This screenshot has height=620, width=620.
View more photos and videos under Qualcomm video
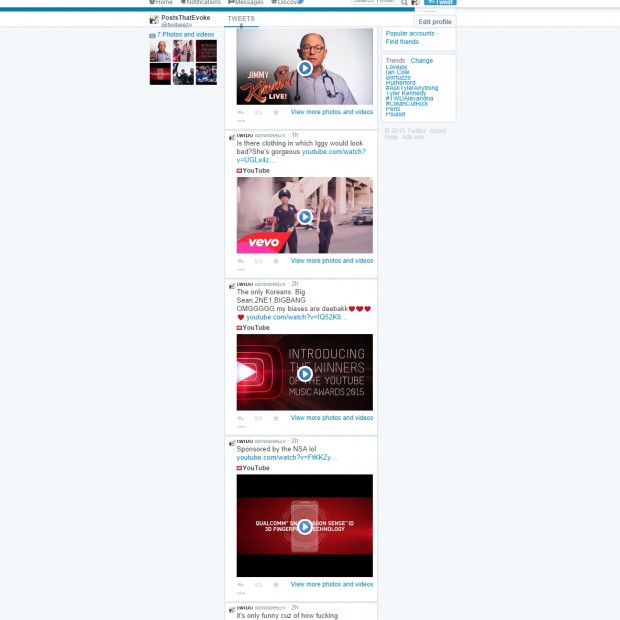pyautogui.click(x=332, y=584)
